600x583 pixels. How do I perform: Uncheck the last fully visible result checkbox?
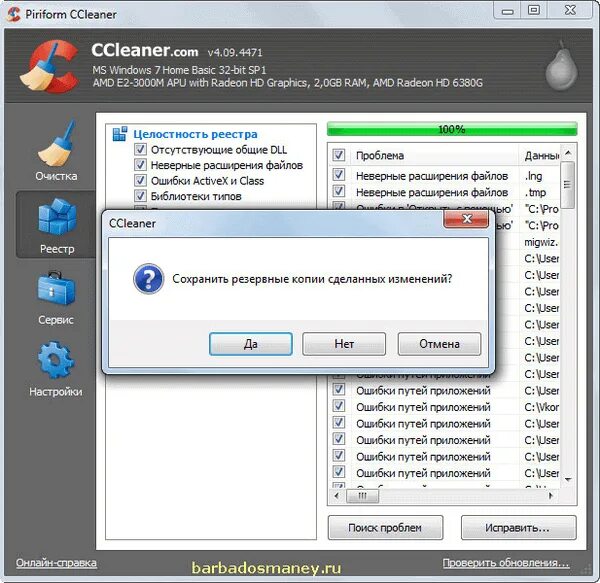tap(338, 472)
